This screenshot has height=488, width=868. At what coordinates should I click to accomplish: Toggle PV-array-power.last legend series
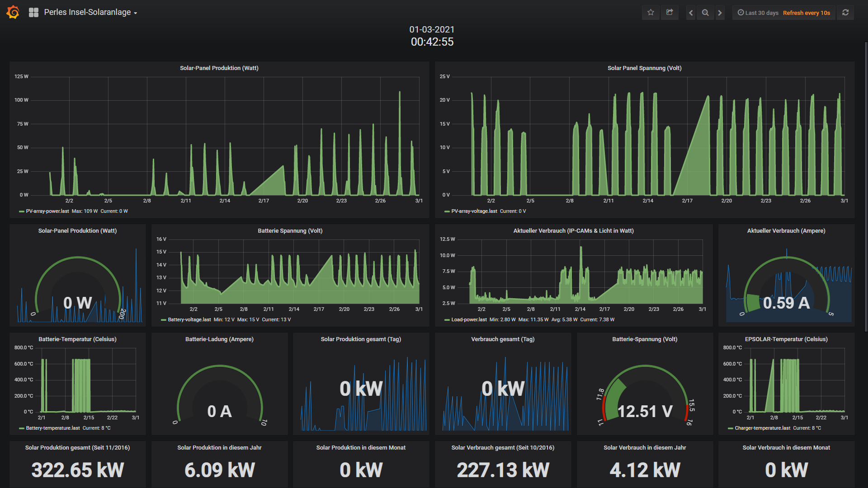pos(47,211)
